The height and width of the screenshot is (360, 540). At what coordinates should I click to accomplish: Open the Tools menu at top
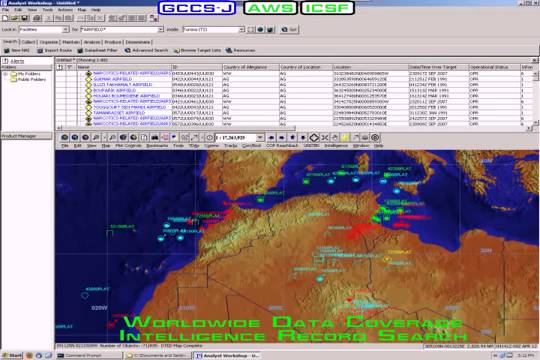tap(48, 10)
